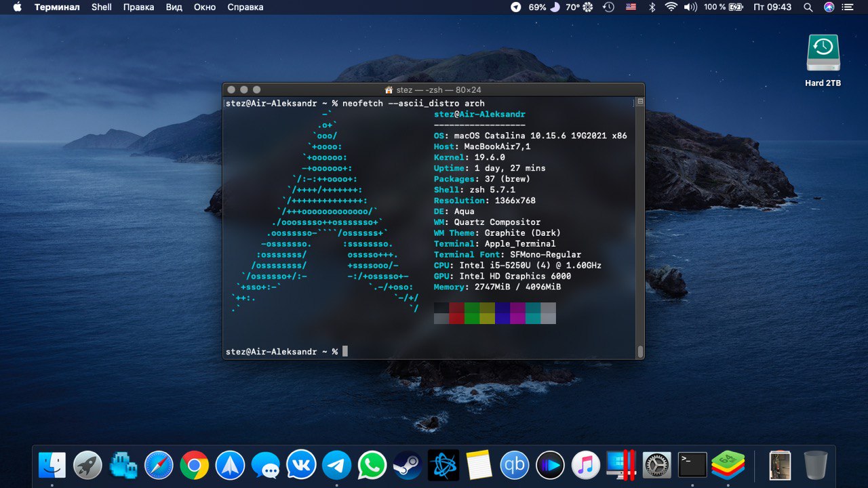868x488 pixels.
Task: Open the Wi-Fi status menu
Action: coord(671,7)
